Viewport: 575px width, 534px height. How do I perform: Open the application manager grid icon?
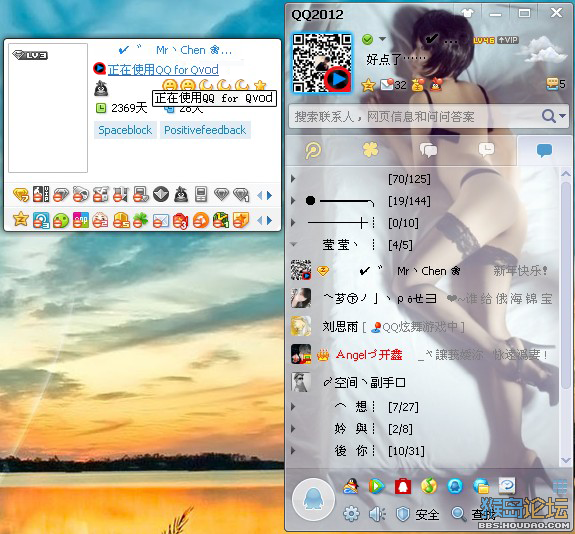[x=560, y=487]
